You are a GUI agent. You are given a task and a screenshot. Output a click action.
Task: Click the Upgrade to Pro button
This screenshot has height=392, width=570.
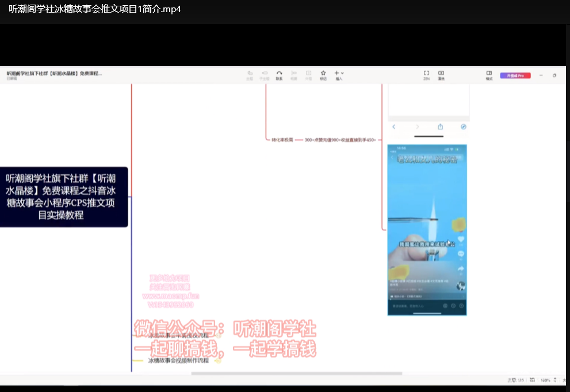(x=515, y=75)
